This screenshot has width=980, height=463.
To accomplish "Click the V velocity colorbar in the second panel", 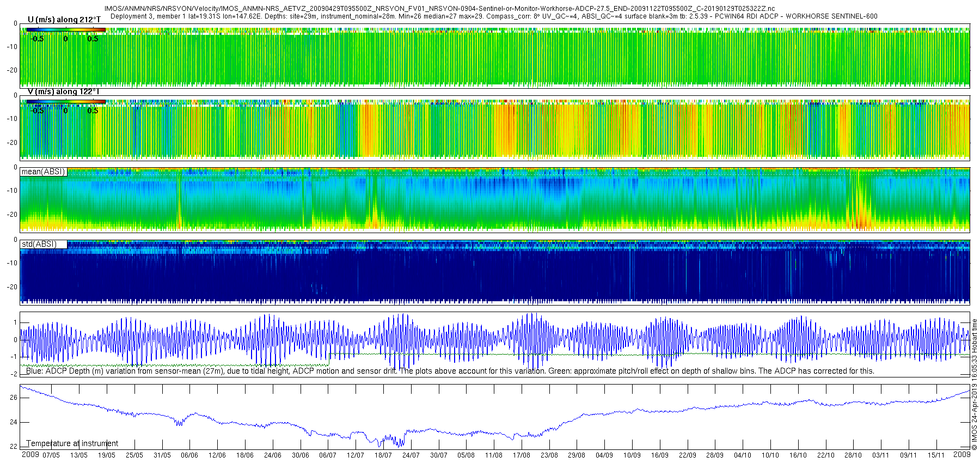I will pyautogui.click(x=66, y=101).
